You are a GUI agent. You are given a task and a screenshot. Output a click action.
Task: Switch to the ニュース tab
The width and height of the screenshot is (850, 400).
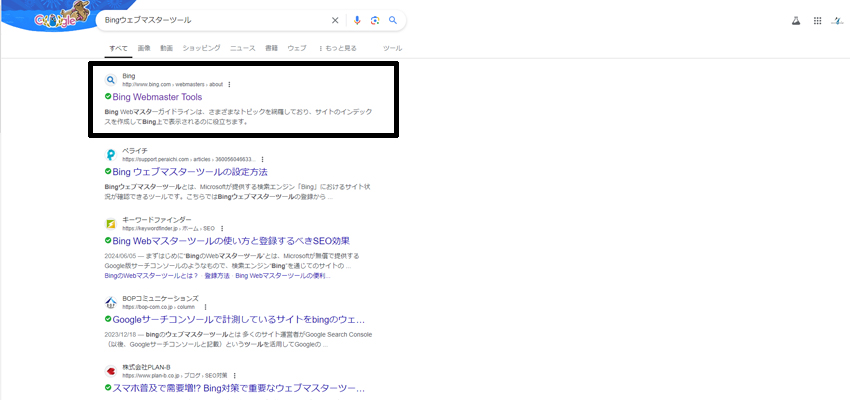[242, 48]
